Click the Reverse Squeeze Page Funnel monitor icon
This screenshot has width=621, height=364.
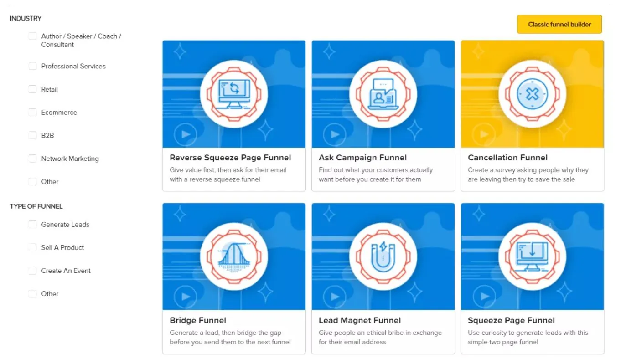coord(234,94)
